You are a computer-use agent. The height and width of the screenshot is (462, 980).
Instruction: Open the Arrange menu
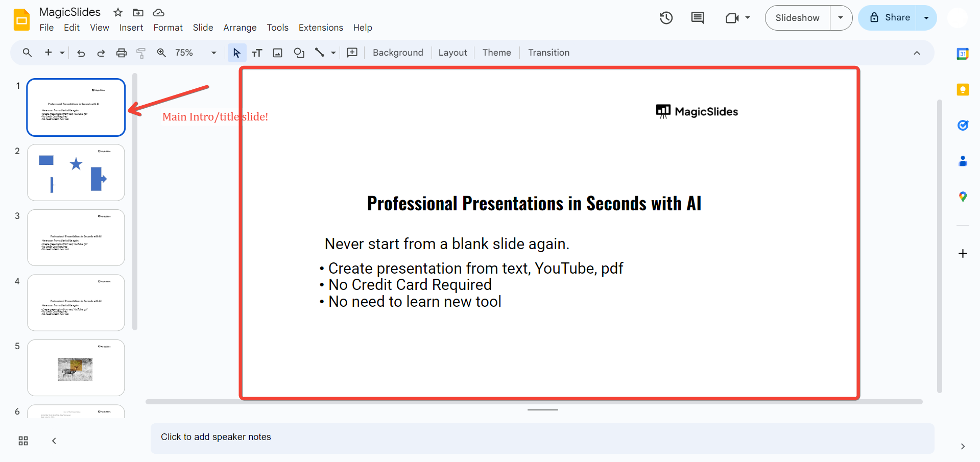click(x=240, y=28)
